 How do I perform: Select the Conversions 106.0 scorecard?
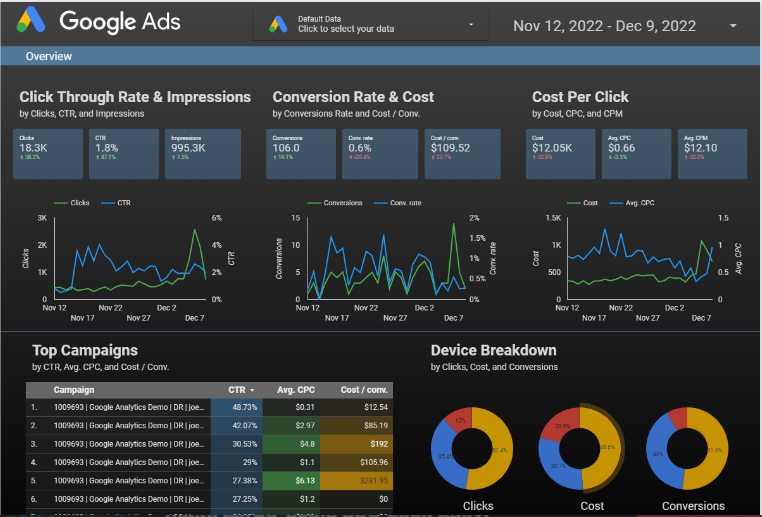pyautogui.click(x=301, y=154)
